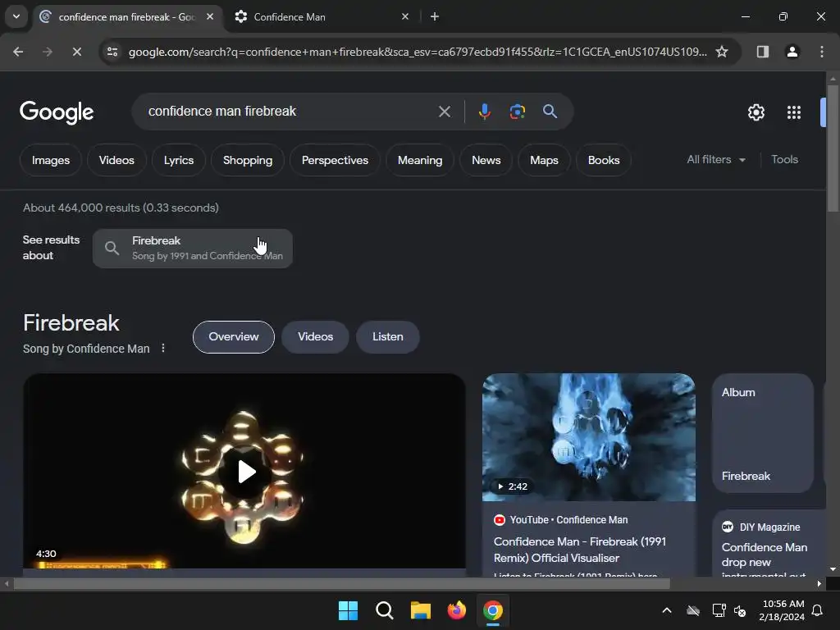Open a new browser tab
This screenshot has height=630, width=840.
tap(435, 16)
